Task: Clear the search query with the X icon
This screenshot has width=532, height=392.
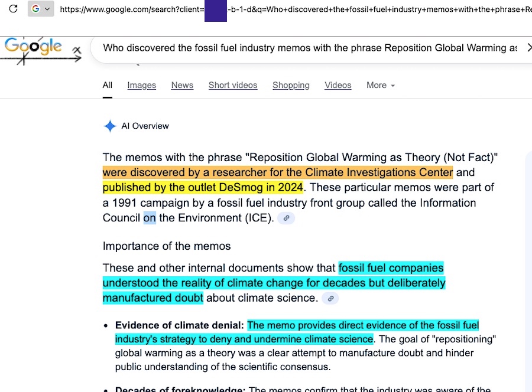Action: click(x=529, y=48)
